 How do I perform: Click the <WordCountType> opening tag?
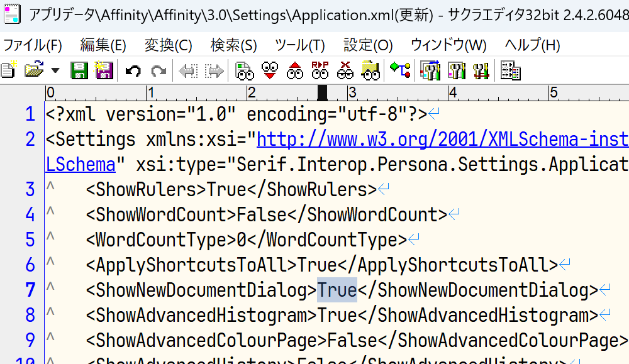[x=161, y=240]
